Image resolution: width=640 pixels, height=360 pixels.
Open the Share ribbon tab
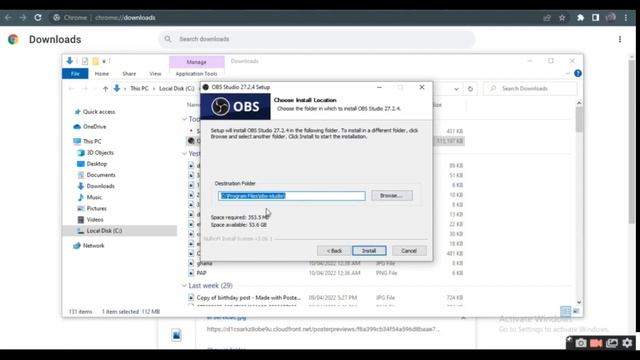pos(129,74)
